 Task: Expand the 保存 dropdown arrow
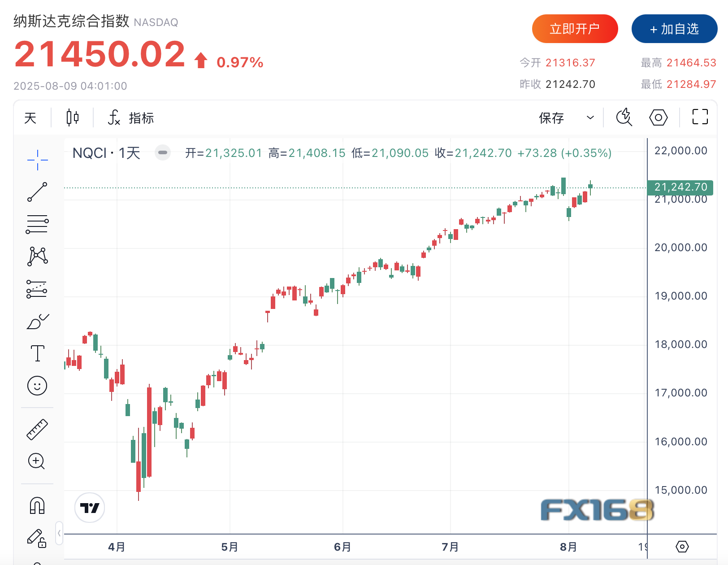[x=590, y=118]
